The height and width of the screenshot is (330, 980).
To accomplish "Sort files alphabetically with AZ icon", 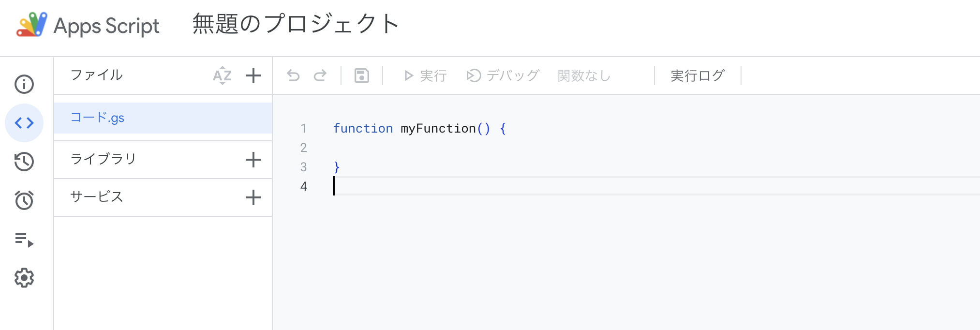I will (222, 75).
